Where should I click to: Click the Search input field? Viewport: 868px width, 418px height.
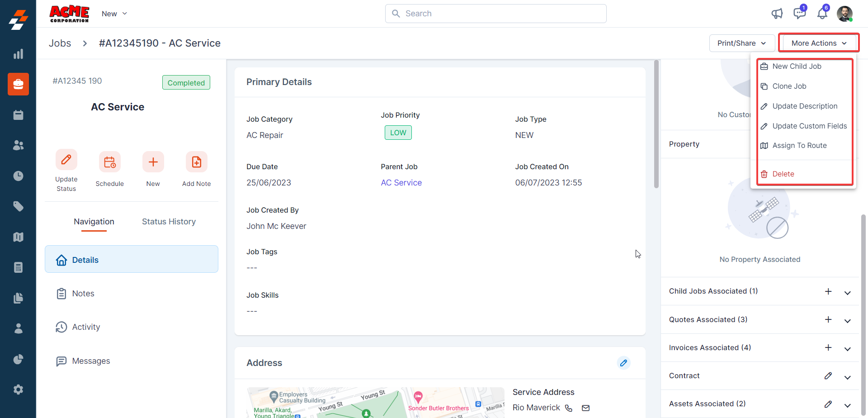pyautogui.click(x=495, y=14)
